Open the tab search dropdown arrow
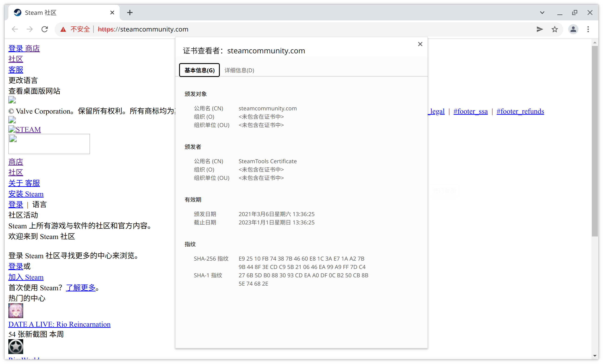Viewport: 603px width, 364px height. [x=542, y=13]
